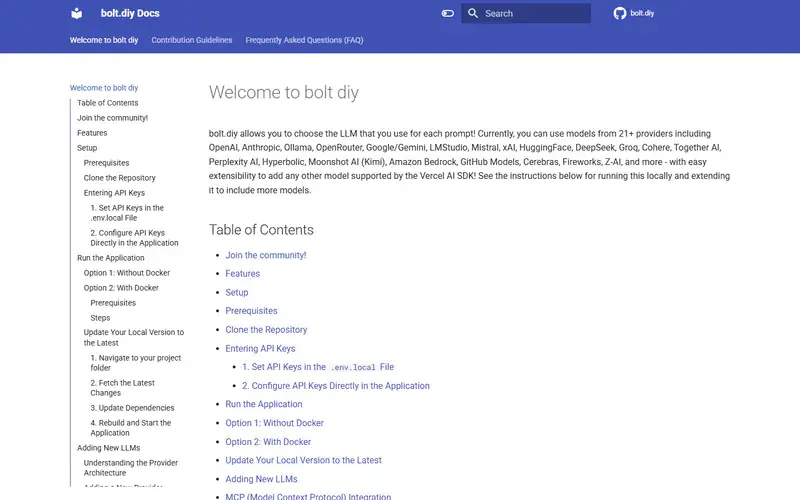Switch to Contribution Guidelines tab
The width and height of the screenshot is (800, 500).
(192, 40)
